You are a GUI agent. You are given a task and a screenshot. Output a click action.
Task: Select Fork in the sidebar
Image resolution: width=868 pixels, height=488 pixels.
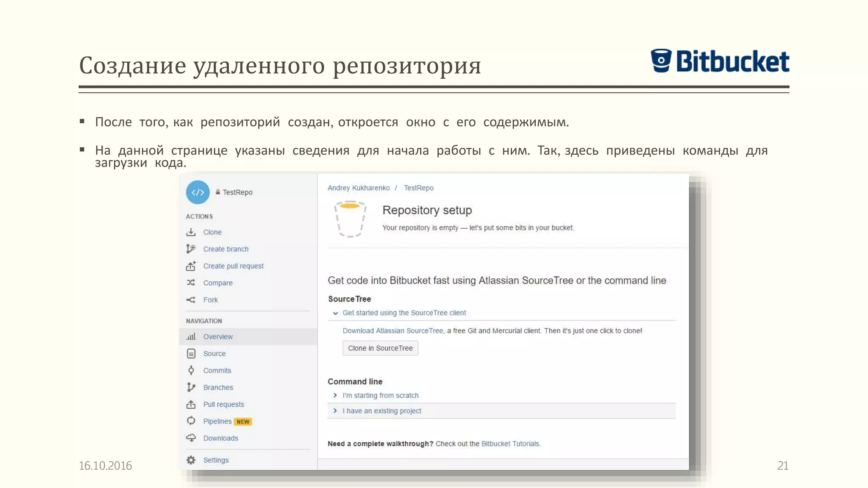coord(211,300)
